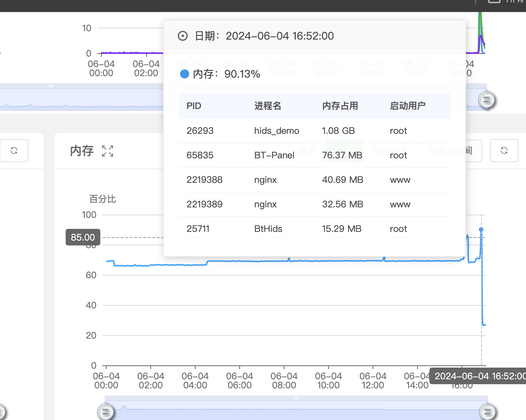The width and height of the screenshot is (526, 420).
Task: Select the hids_demo process name
Action: [277, 131]
